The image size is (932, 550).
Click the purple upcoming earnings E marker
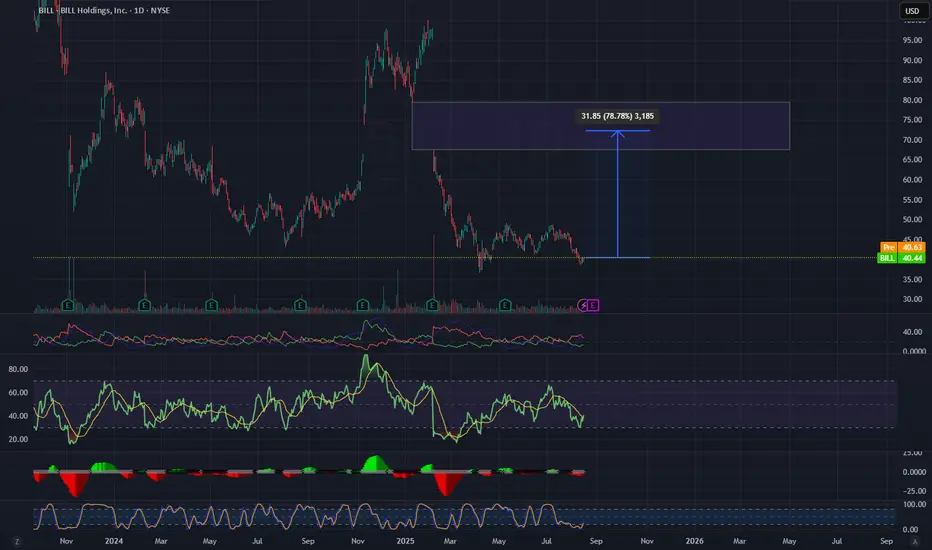point(593,306)
